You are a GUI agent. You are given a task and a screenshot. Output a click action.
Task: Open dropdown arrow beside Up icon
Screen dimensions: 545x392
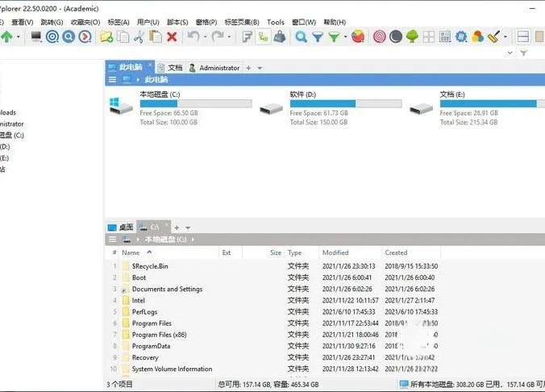click(18, 36)
